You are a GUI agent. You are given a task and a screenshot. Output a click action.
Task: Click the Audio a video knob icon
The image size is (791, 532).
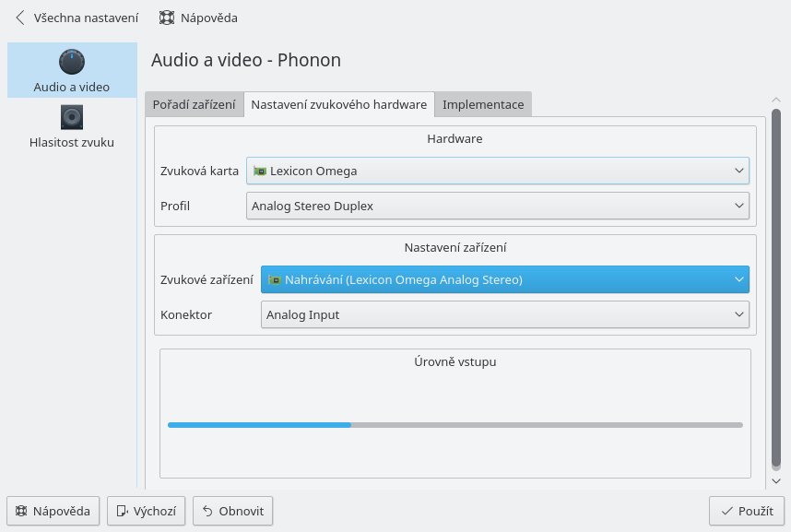point(72,62)
